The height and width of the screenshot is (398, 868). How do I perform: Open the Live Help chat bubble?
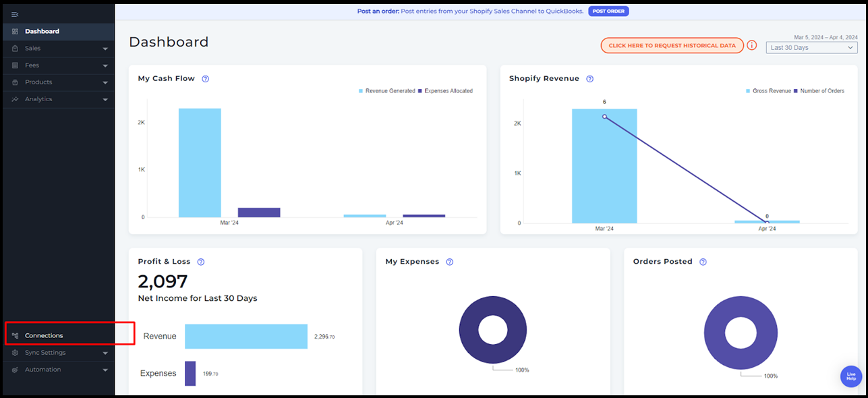850,376
